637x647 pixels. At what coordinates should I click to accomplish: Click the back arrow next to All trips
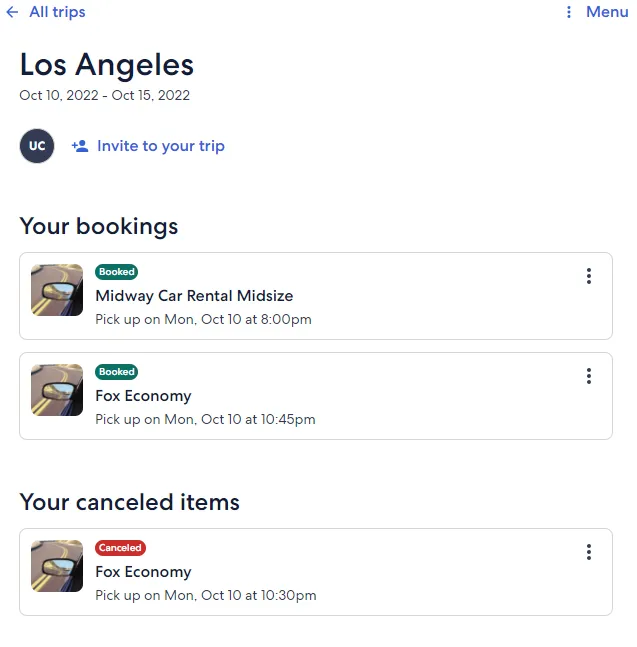(x=12, y=12)
